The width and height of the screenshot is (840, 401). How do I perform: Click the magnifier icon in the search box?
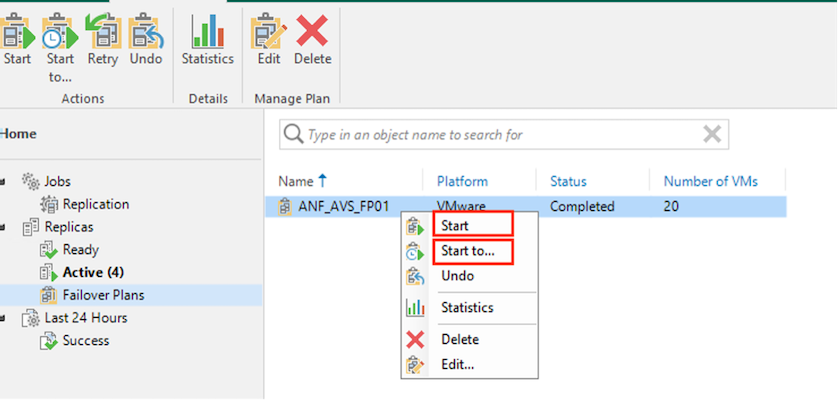tap(294, 134)
